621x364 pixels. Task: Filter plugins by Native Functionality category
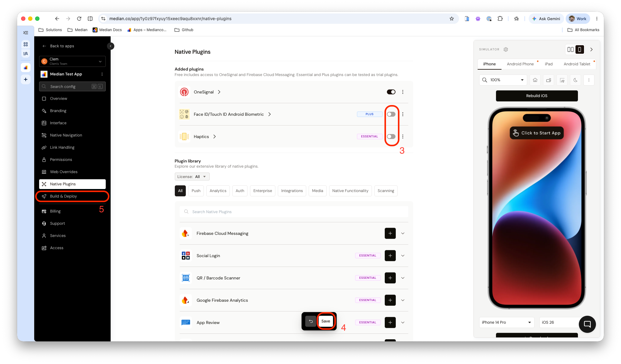pyautogui.click(x=350, y=191)
